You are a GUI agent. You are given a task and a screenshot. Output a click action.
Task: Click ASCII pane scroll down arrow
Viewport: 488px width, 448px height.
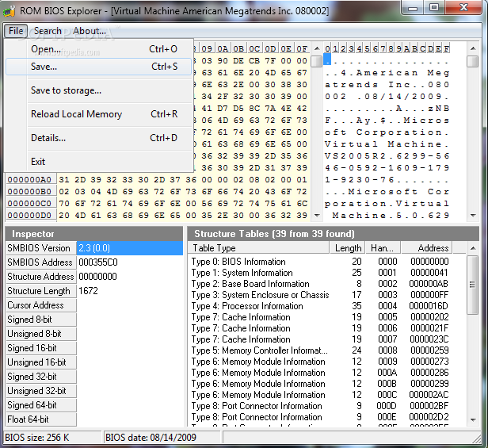tap(473, 215)
